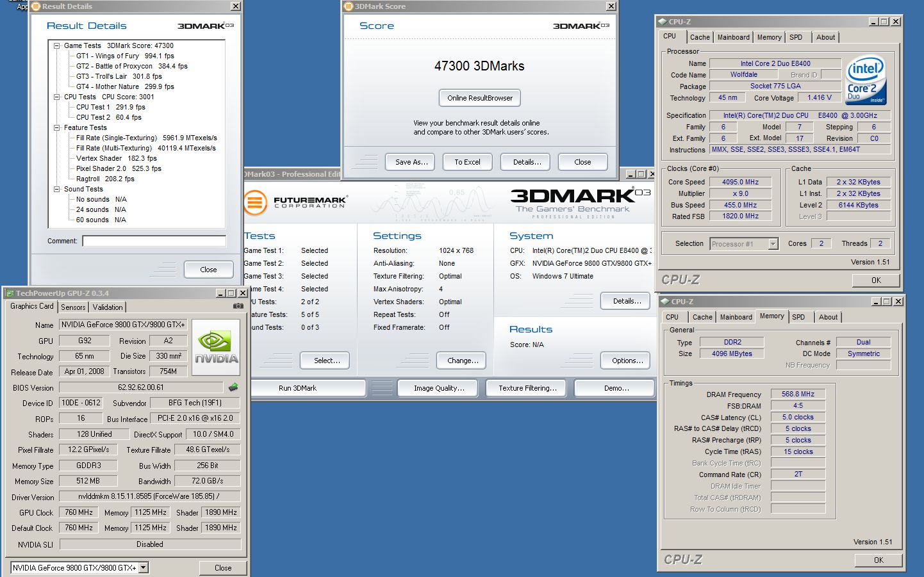Open SPD tab in upper CPU-Z window
Screen dimensions: 924x577
796,37
